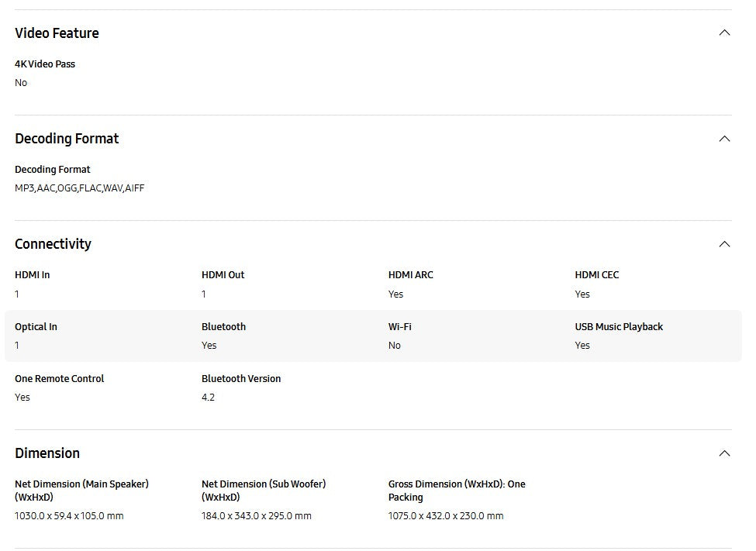Click the MP3,AAC,OGG,FLAC,WAV,AIFF formats text
This screenshot has height=551, width=756.
point(79,188)
